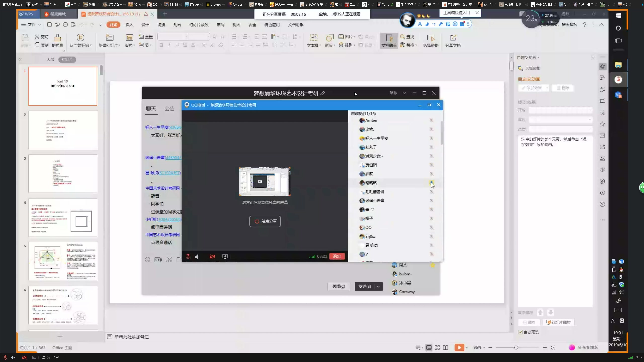The image size is (644, 362).
Task: Click the Find (查找) icon
Action: tap(403, 37)
